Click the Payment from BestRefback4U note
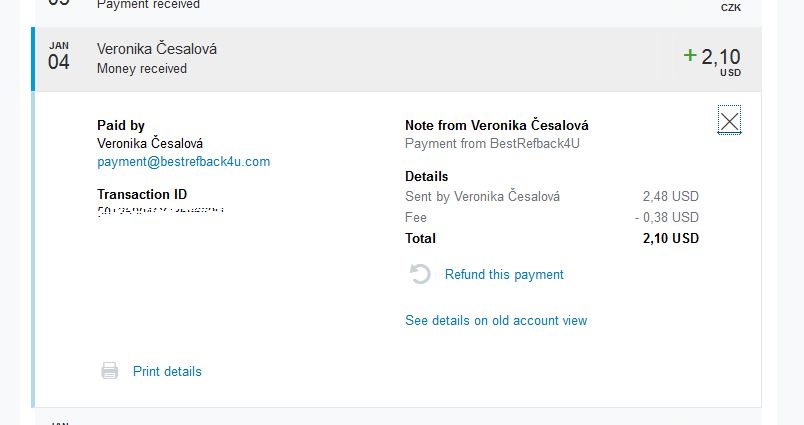Image resolution: width=804 pixels, height=425 pixels. click(x=492, y=144)
